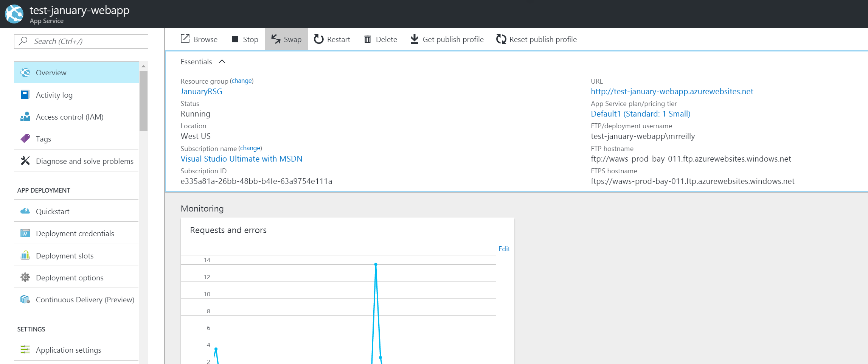The height and width of the screenshot is (364, 868).
Task: Click the App Service globe icon in header
Action: (x=14, y=14)
